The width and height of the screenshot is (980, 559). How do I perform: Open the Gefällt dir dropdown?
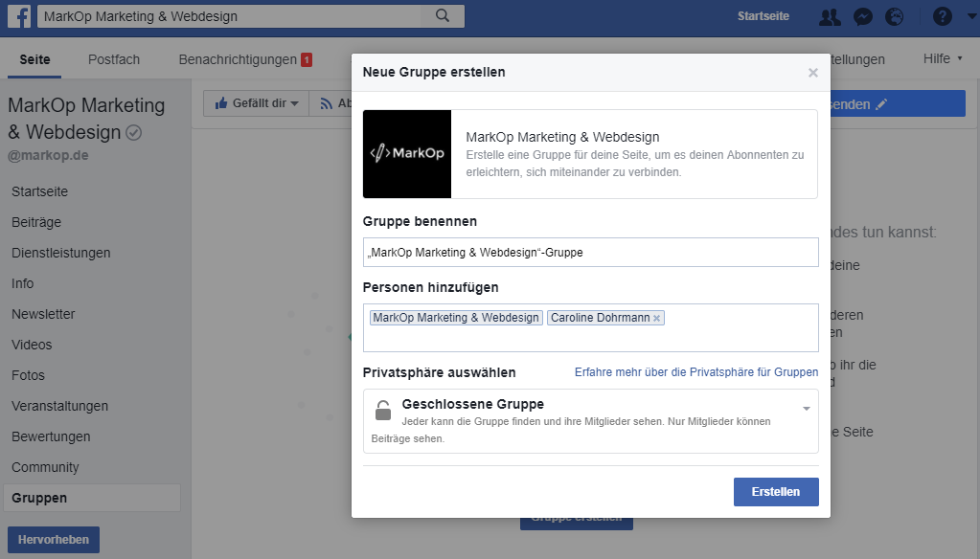256,103
